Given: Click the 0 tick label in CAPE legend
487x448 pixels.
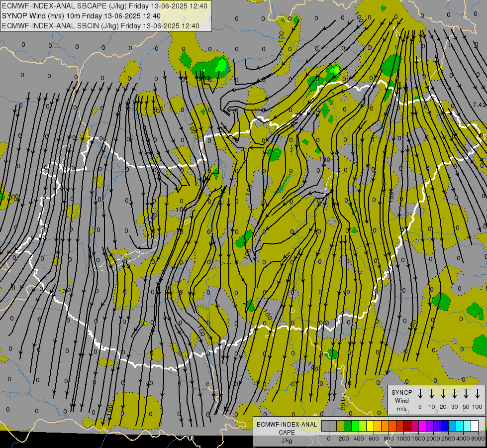Looking at the screenshot, I should click(x=329, y=439).
